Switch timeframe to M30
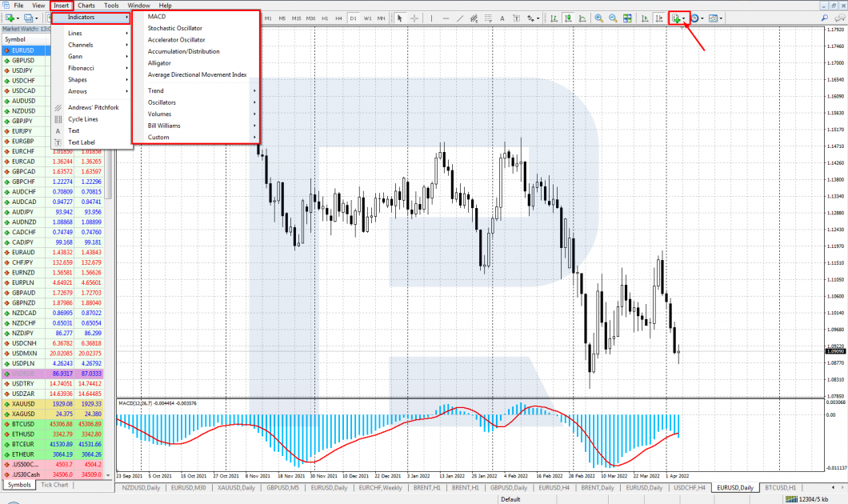The image size is (848, 504). pyautogui.click(x=310, y=18)
